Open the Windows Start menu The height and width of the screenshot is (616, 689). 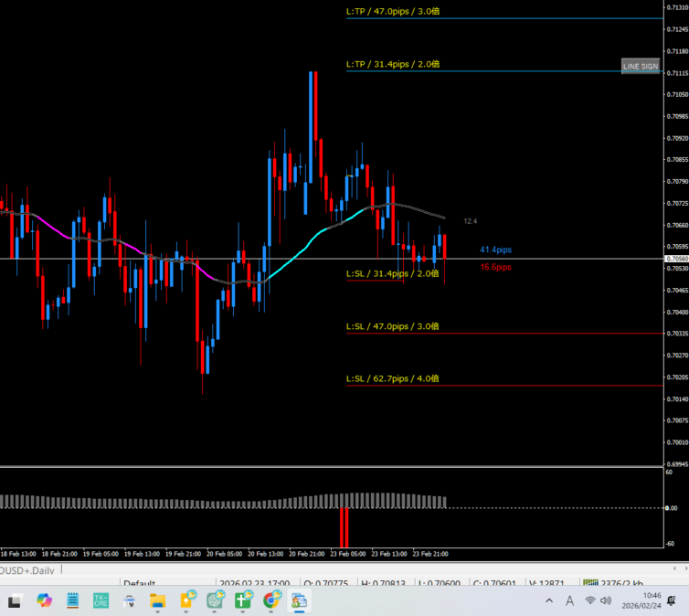(x=15, y=600)
